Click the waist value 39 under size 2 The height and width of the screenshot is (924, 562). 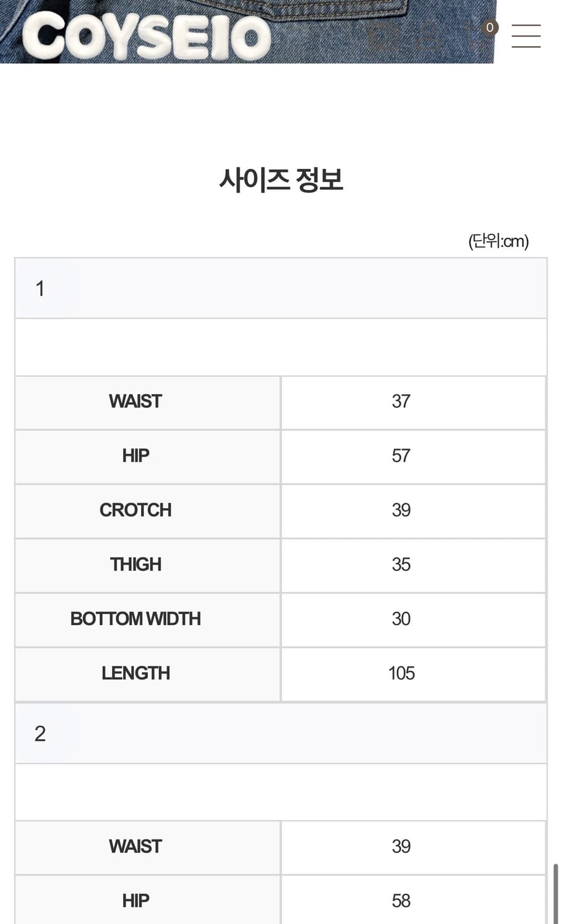pos(401,847)
